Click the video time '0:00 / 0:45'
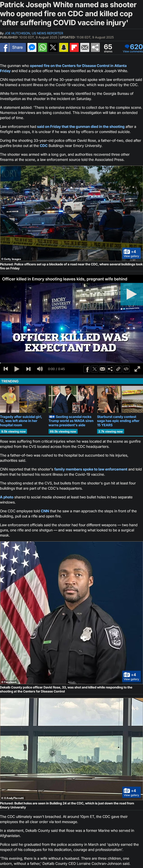 click(x=56, y=369)
